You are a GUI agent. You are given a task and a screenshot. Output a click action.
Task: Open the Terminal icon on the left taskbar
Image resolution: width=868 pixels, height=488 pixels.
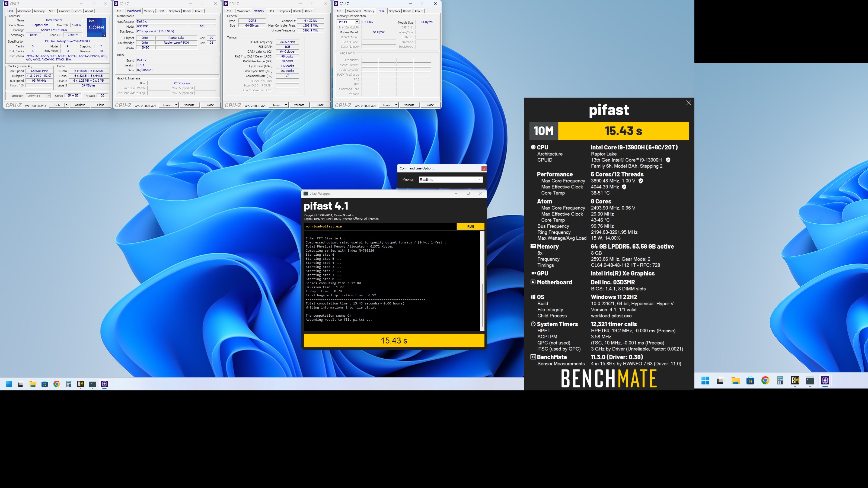tap(93, 384)
